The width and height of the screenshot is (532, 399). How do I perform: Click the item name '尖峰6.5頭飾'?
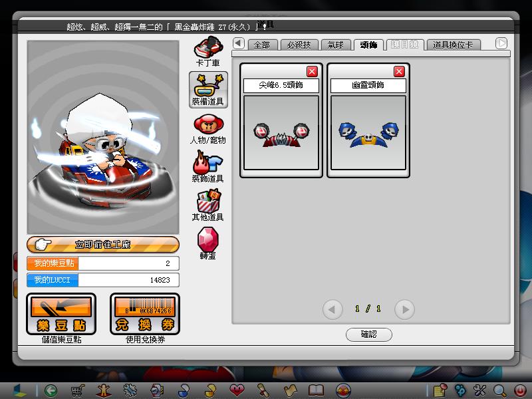pyautogui.click(x=281, y=85)
